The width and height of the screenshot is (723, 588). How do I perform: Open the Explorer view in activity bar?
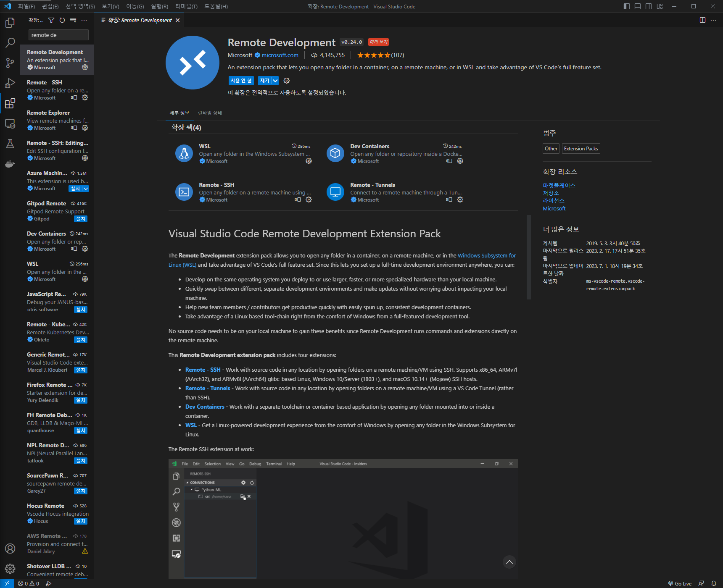pyautogui.click(x=10, y=22)
